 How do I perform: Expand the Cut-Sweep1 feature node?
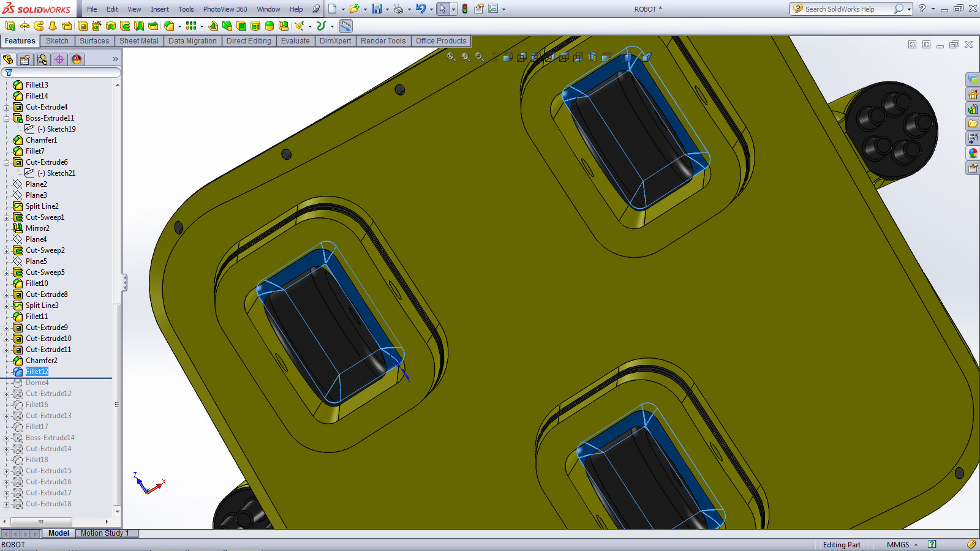pyautogui.click(x=7, y=217)
